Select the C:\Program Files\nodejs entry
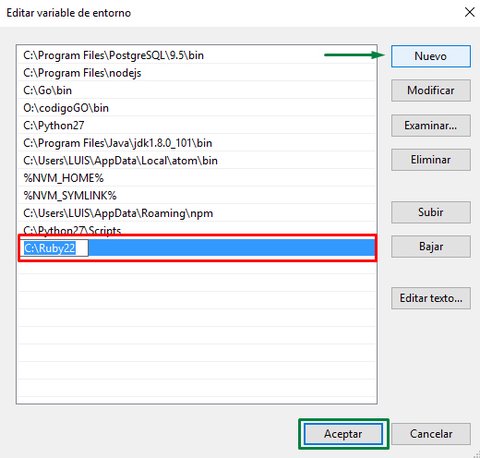 [197, 73]
